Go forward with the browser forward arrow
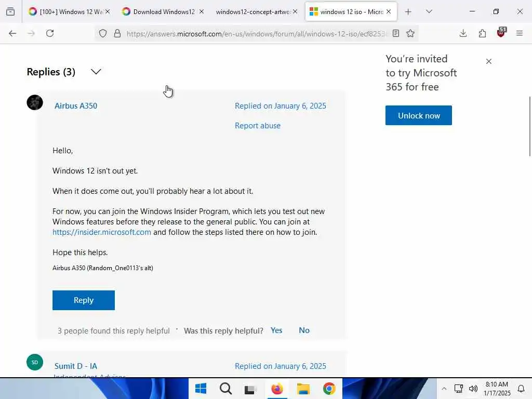This screenshot has width=532, height=399. 31,33
